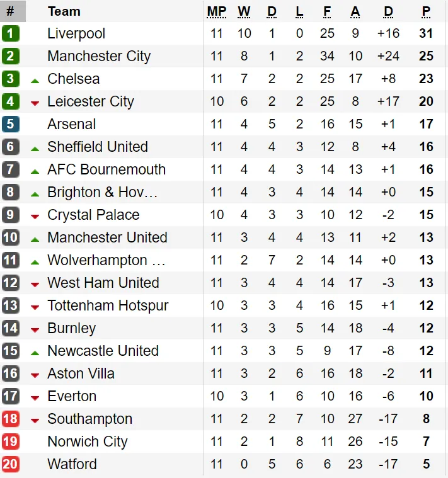
Task: Click the red position badge number 20
Action: pos(11,464)
